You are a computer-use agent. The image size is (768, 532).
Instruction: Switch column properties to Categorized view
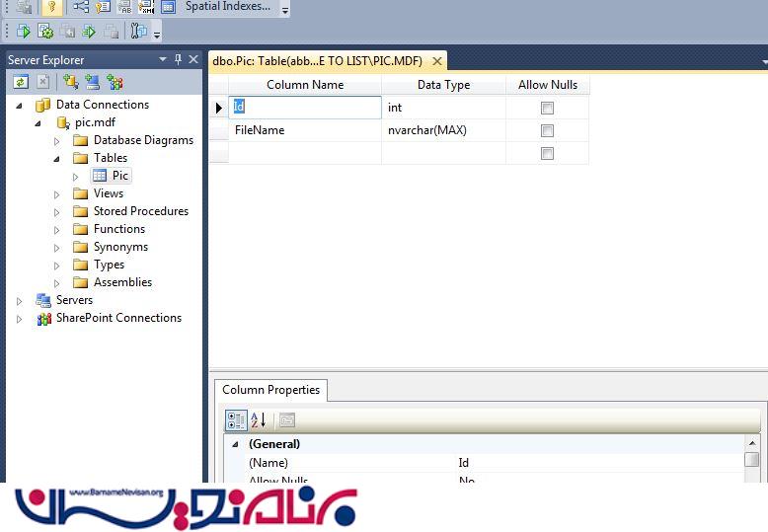coord(236,420)
